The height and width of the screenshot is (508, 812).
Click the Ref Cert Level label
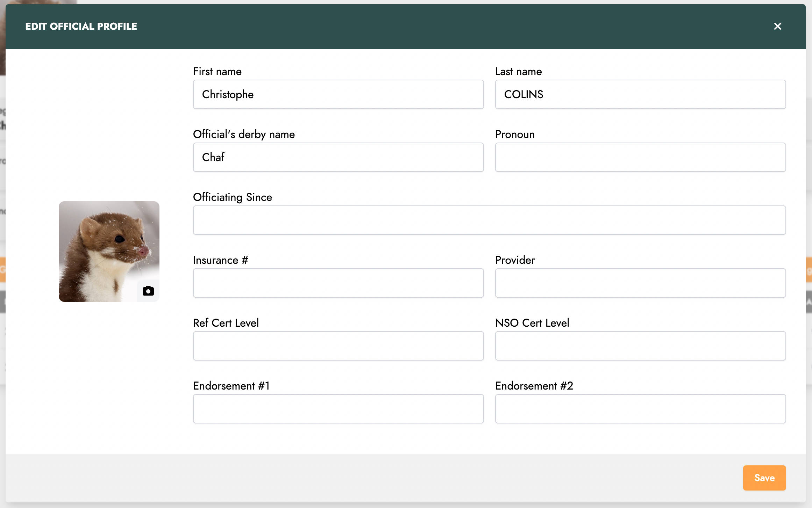point(226,323)
